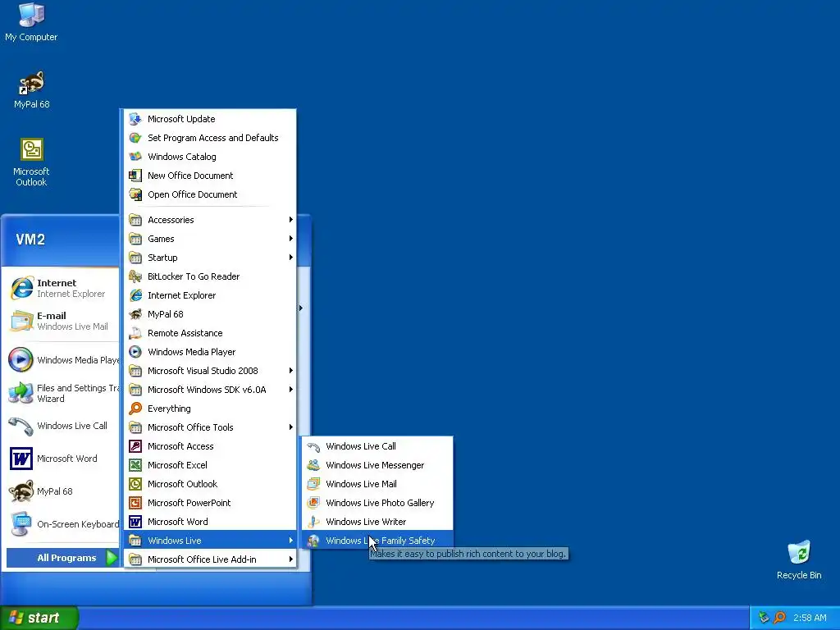This screenshot has width=840, height=630.
Task: Open Files and Settings Transfer Wizard
Action: pyautogui.click(x=62, y=393)
